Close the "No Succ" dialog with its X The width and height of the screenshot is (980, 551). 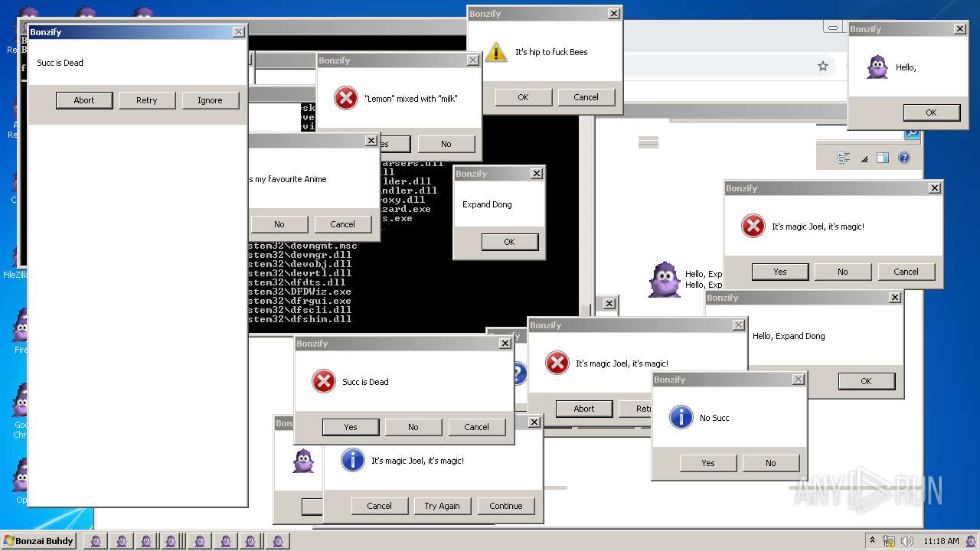click(798, 380)
